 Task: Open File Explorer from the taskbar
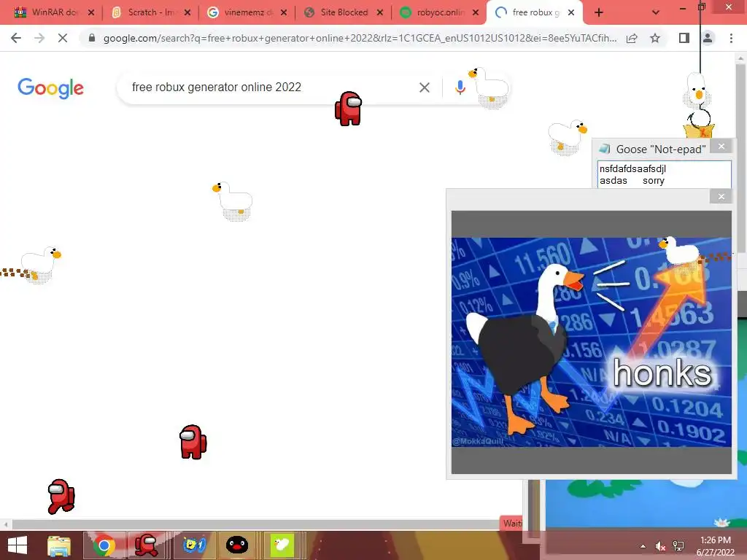[x=59, y=545]
